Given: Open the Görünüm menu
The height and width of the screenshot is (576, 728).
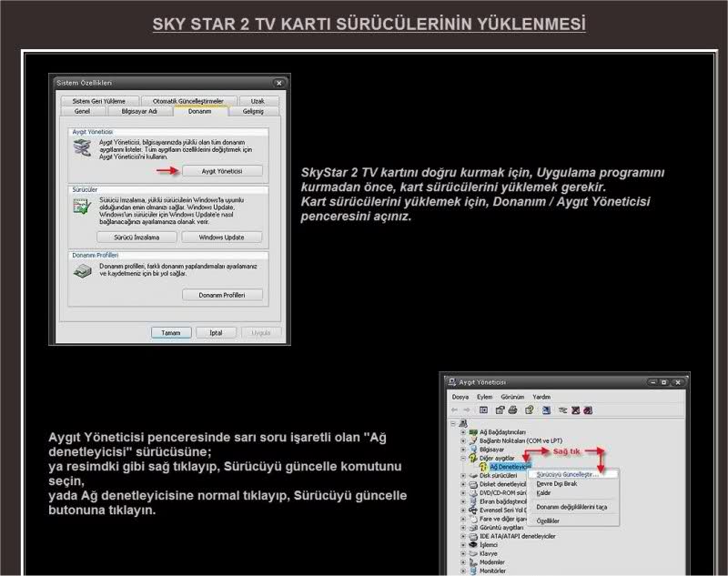Looking at the screenshot, I should click(511, 397).
